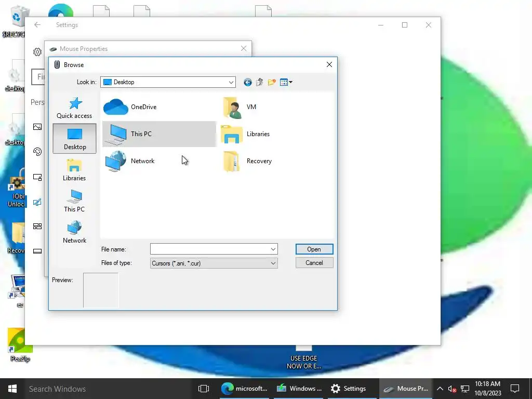Go up one level in Browse dialog
Viewport: 532px width, 399px height.
click(x=260, y=82)
